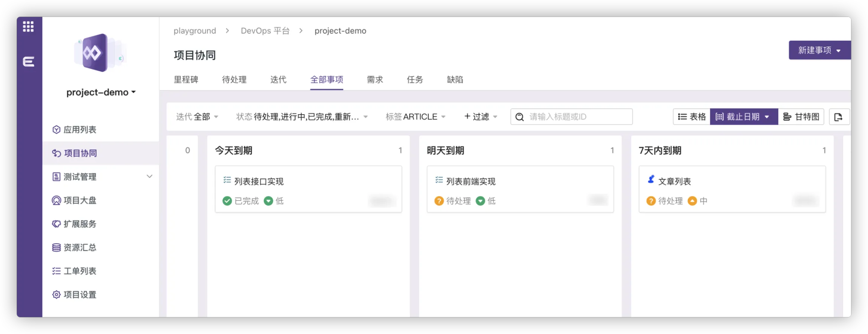
Task: Open the app grid launcher icon
Action: 28,26
